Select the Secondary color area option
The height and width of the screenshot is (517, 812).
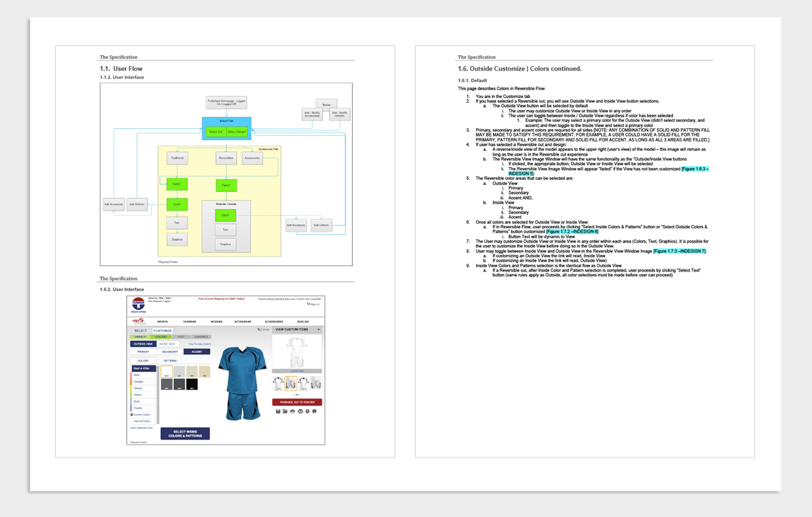coord(170,352)
